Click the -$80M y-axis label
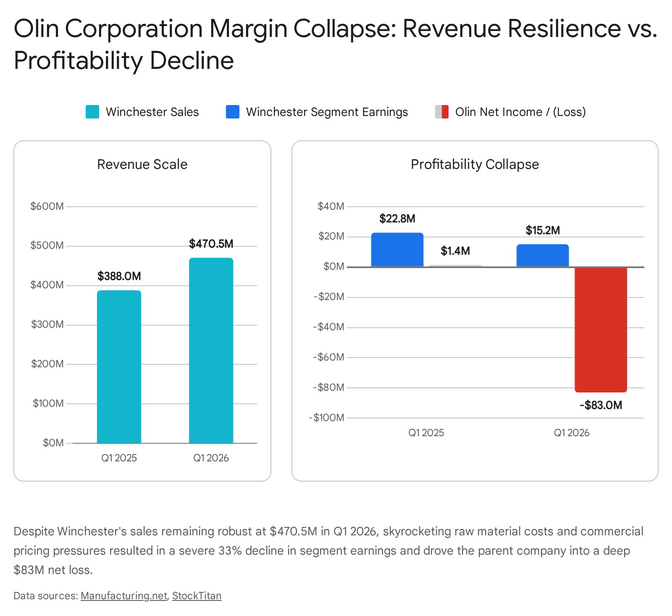Image resolution: width=672 pixels, height=616 pixels. [328, 387]
